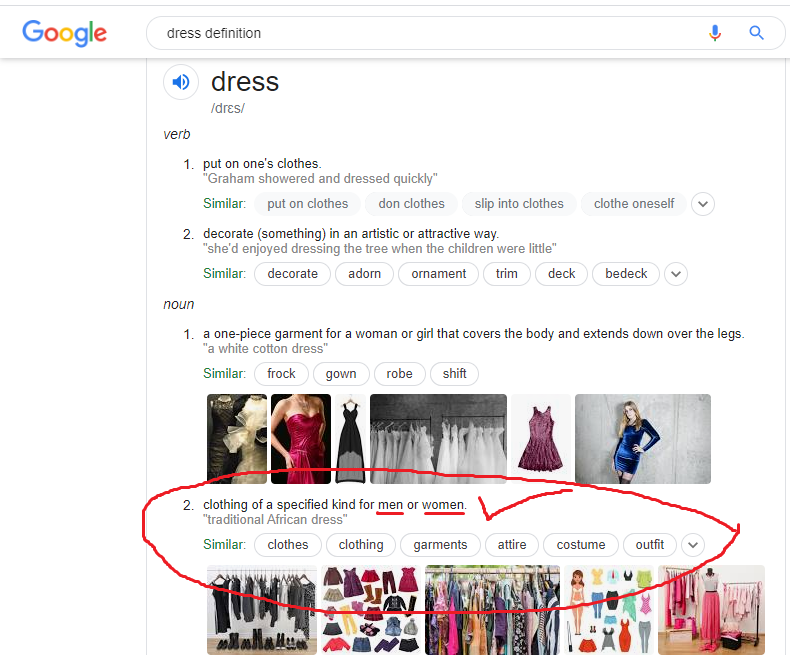Click example 'traditional African dress'
Screen dimensions: 790x655
(x=275, y=520)
